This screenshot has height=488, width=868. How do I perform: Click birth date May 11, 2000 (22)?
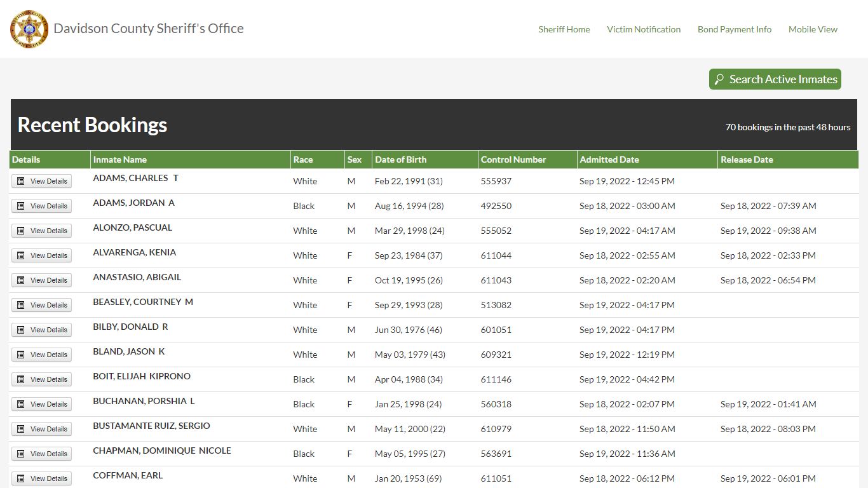tap(410, 429)
